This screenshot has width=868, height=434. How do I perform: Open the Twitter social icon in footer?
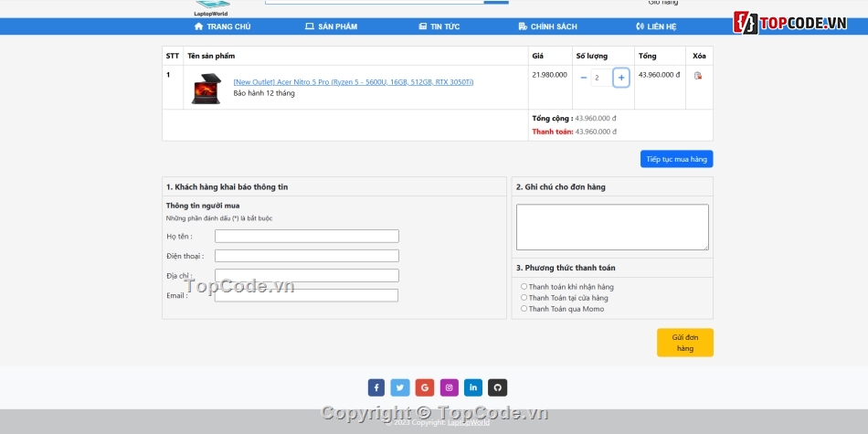coord(400,387)
